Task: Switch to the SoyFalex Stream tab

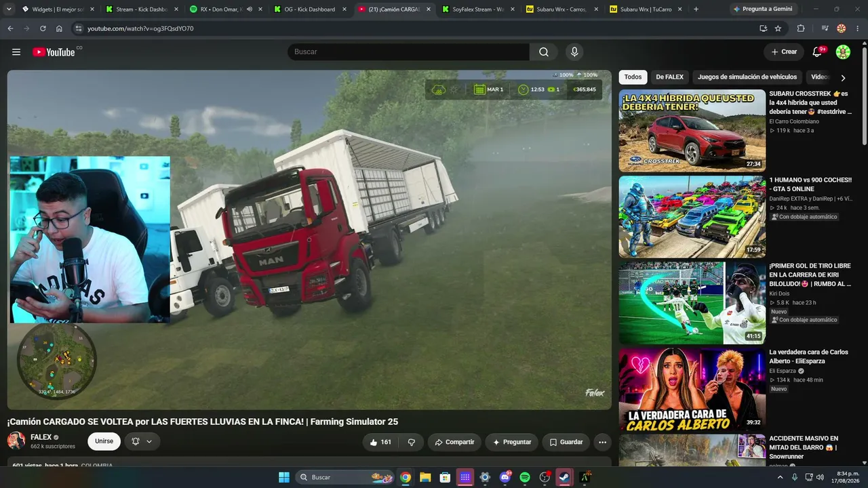Action: tap(477, 9)
